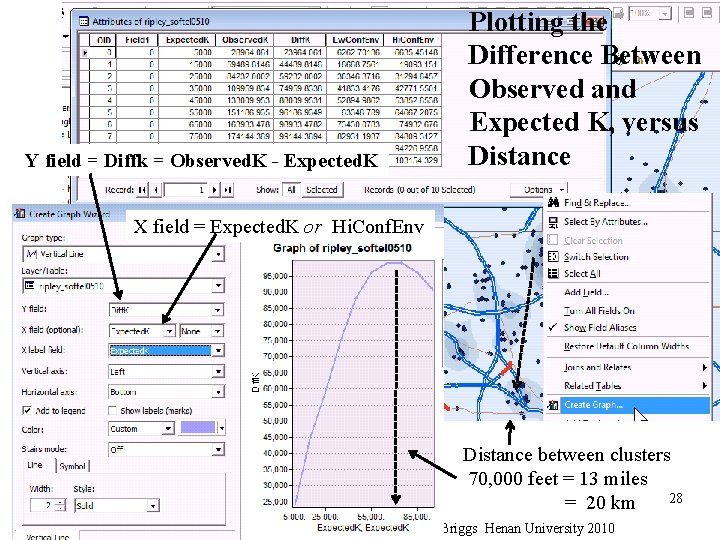This screenshot has width=720, height=540.
Task: Click the binoculars Find & Replace icon
Action: click(x=553, y=202)
